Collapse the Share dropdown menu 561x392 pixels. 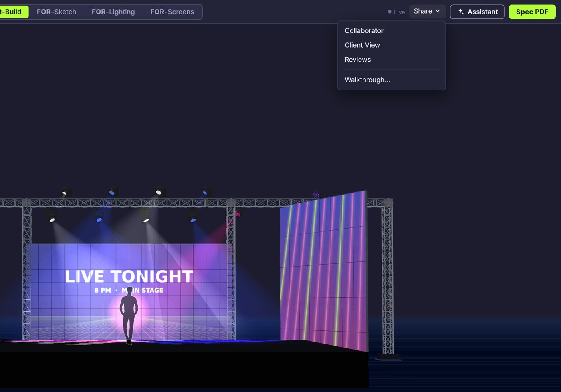click(x=427, y=11)
